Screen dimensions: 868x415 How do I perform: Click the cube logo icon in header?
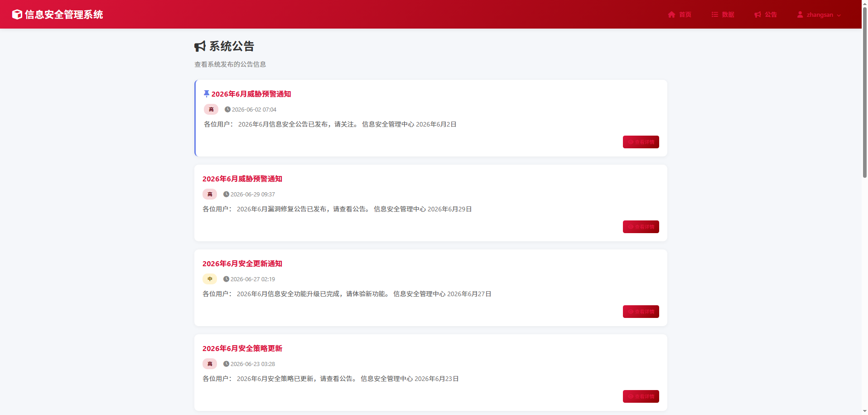(x=17, y=15)
